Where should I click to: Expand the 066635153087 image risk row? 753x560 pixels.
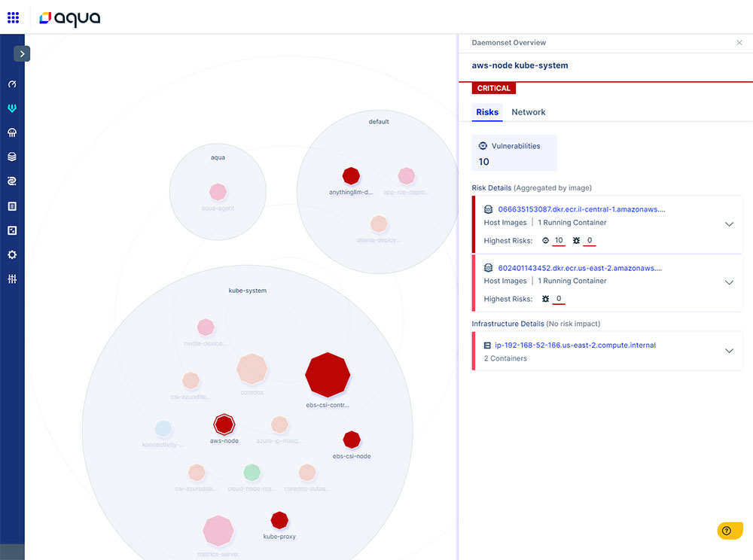click(x=728, y=224)
